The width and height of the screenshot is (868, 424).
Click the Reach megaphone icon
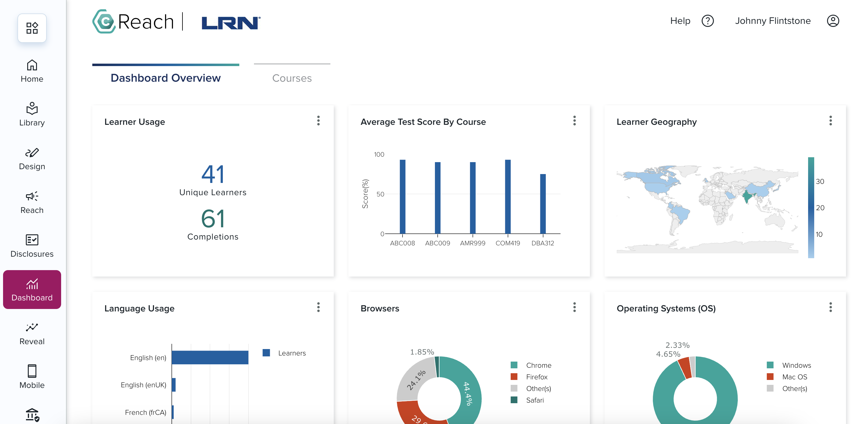click(32, 200)
